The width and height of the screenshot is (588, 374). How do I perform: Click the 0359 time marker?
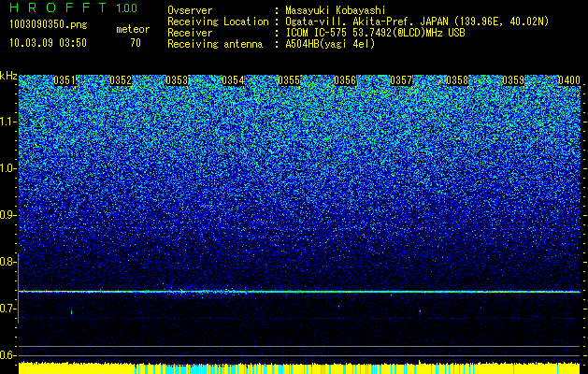coord(513,80)
